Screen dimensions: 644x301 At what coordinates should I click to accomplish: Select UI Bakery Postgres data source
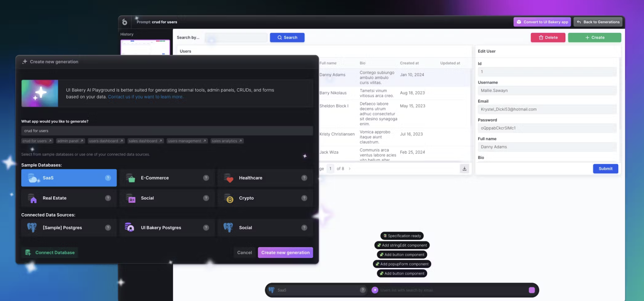(167, 228)
